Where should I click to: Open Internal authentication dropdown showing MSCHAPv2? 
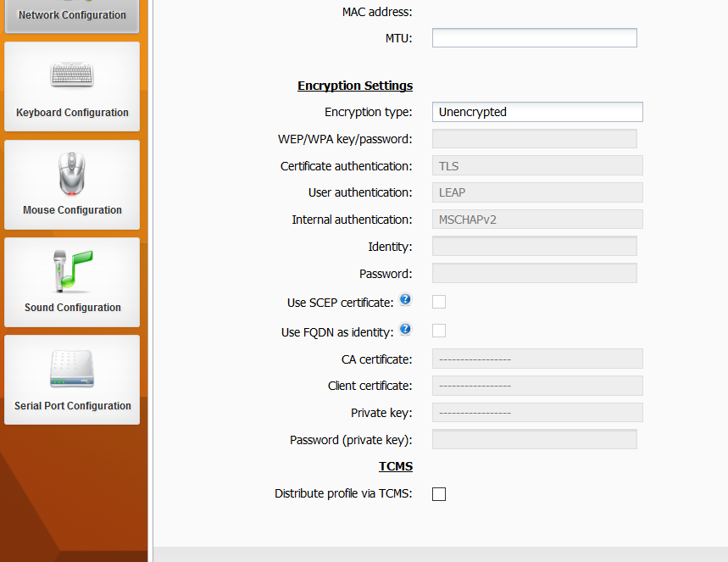tap(537, 220)
